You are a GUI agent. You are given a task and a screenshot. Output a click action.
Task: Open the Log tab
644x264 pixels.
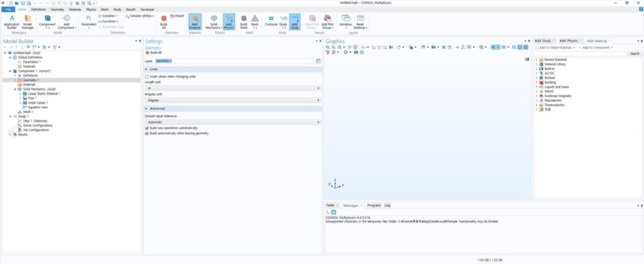click(387, 205)
